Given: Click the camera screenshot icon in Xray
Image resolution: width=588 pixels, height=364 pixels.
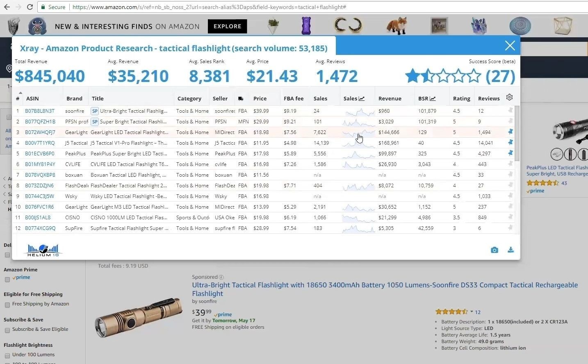Looking at the screenshot, I should point(495,250).
